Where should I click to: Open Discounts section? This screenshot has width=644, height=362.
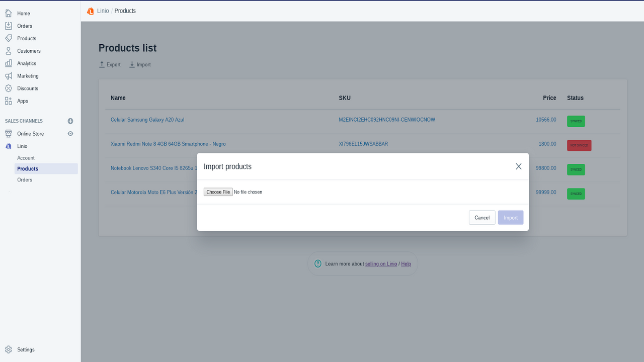tap(28, 88)
